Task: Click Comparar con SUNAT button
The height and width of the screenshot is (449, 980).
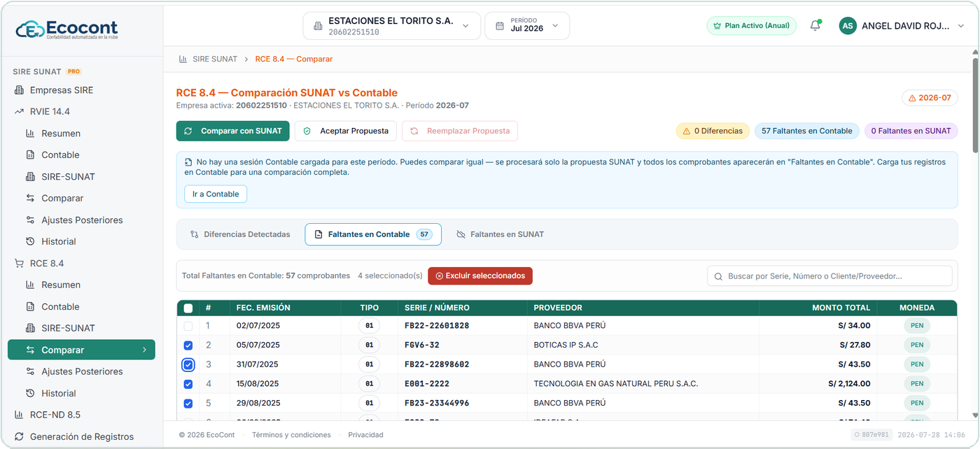Action: [x=232, y=131]
